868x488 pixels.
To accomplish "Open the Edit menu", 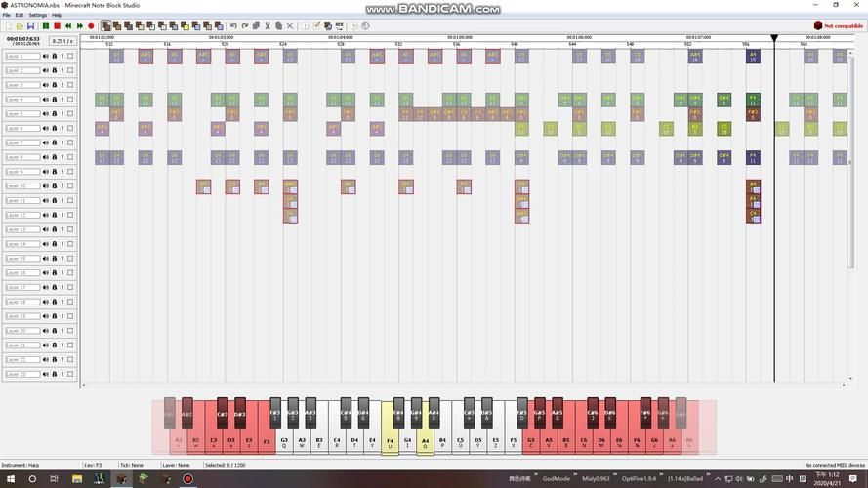I will (20, 15).
